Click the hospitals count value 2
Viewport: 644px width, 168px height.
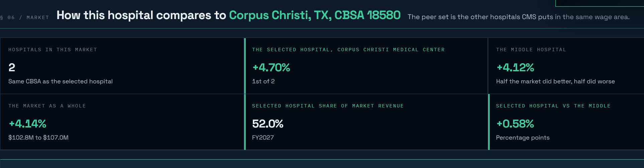[x=12, y=68]
